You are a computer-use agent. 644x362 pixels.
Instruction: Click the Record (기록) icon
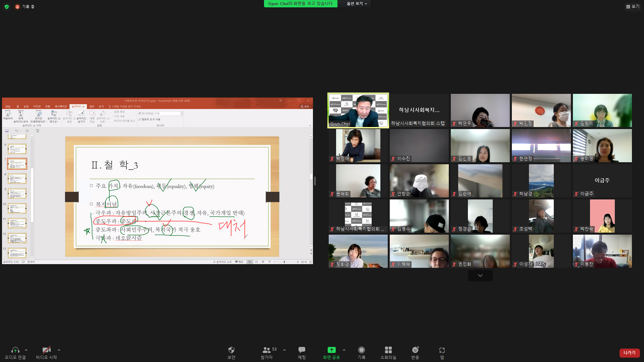pyautogui.click(x=361, y=350)
